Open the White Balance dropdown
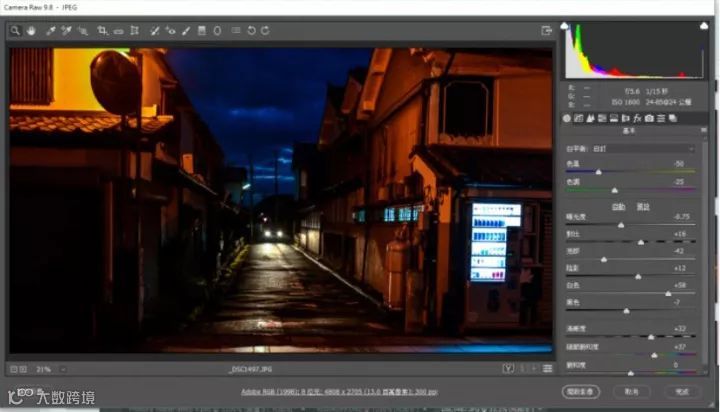Viewport: 720px width, 412px height. (x=643, y=149)
